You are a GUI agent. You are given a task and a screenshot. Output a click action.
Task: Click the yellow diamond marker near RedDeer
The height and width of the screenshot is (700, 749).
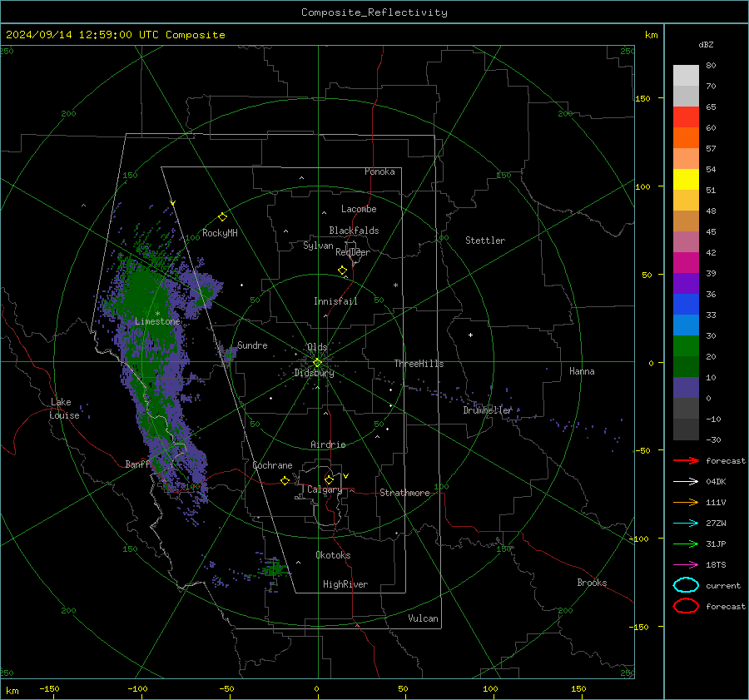point(342,271)
